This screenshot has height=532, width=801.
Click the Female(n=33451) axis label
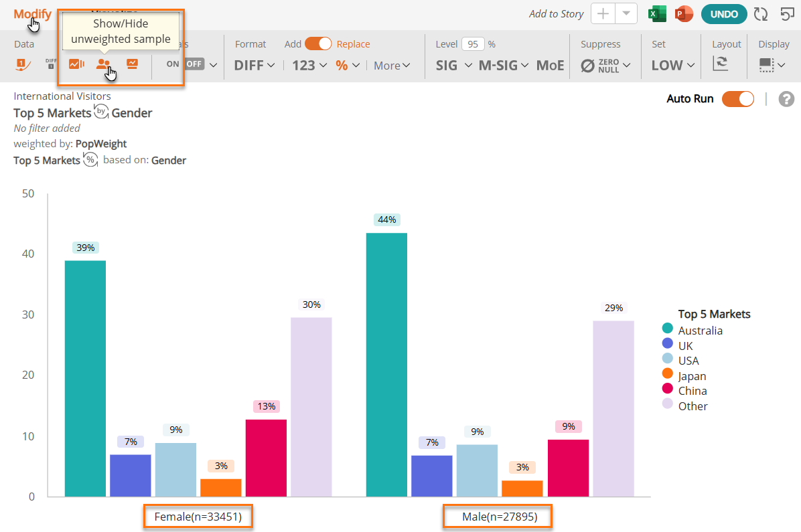point(198,517)
